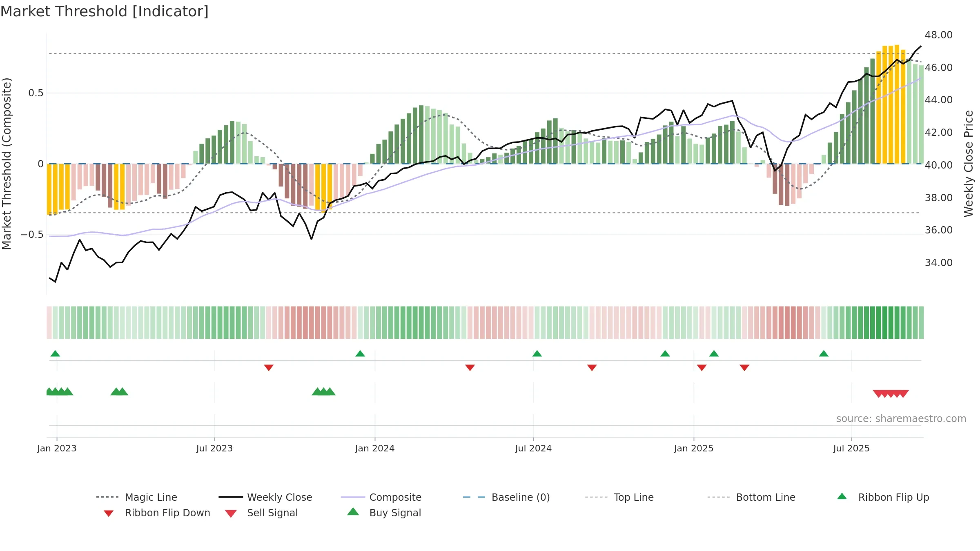980x551 pixels.
Task: Click the ribbon flip down marker after Jul 2024
Action: coord(592,368)
